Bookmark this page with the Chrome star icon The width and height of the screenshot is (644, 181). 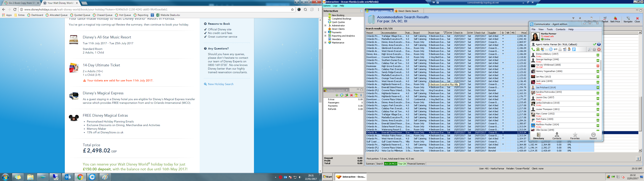coord(292,9)
